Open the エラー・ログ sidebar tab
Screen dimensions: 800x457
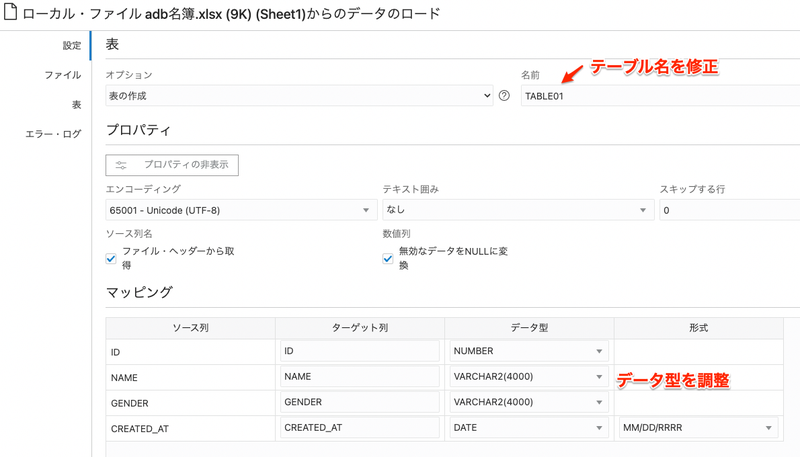point(53,133)
